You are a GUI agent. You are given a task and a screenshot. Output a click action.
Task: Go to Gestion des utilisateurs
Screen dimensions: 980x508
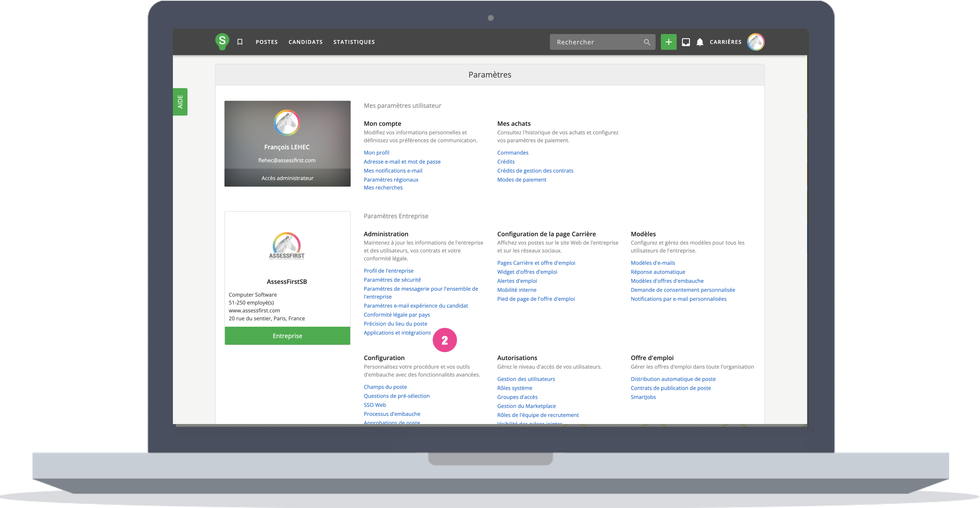(x=526, y=379)
